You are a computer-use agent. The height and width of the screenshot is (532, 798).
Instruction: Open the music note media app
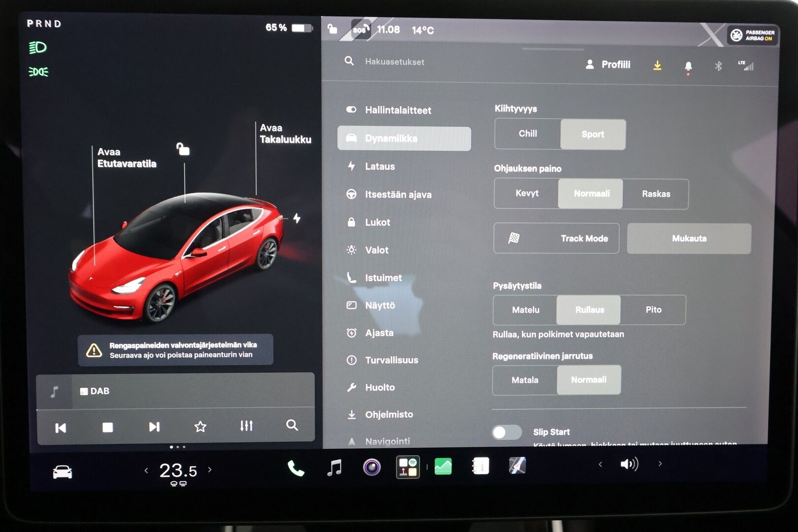334,467
